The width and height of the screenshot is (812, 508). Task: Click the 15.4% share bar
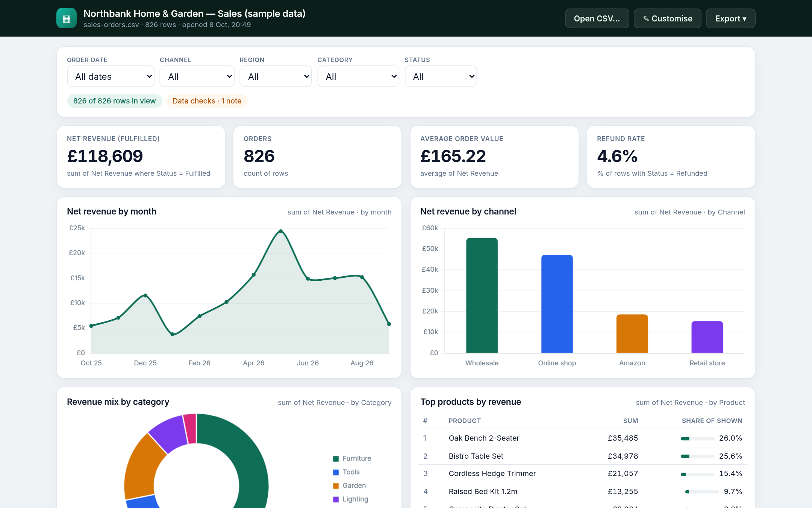coord(697,474)
